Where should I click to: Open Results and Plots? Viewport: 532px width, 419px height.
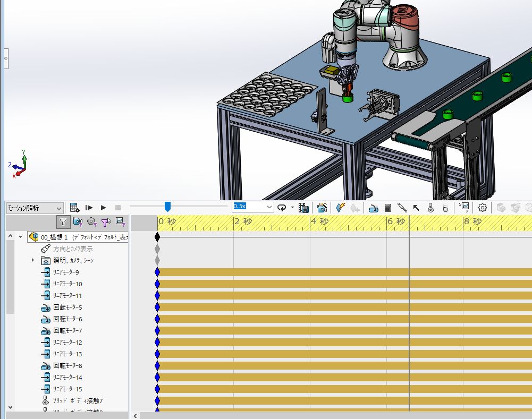(464, 207)
